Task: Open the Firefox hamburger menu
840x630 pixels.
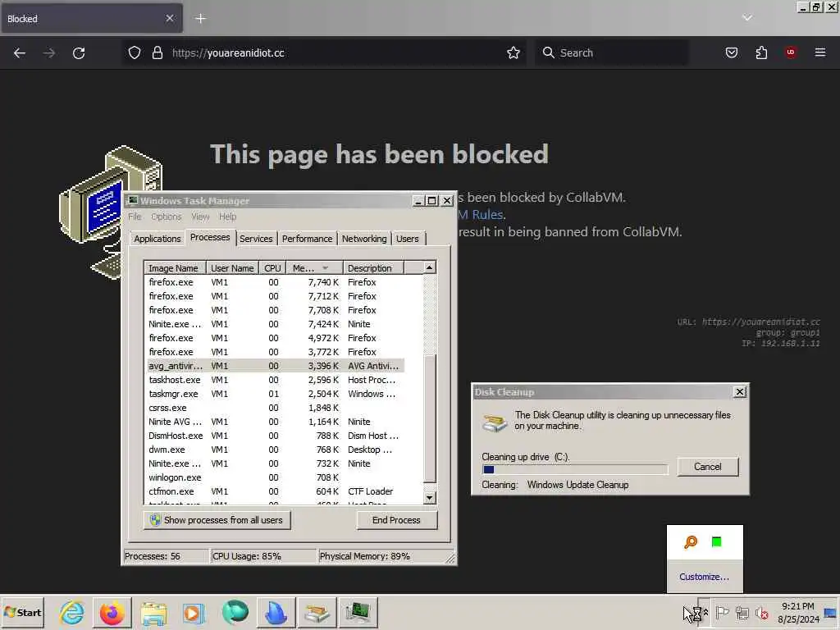Action: [820, 52]
